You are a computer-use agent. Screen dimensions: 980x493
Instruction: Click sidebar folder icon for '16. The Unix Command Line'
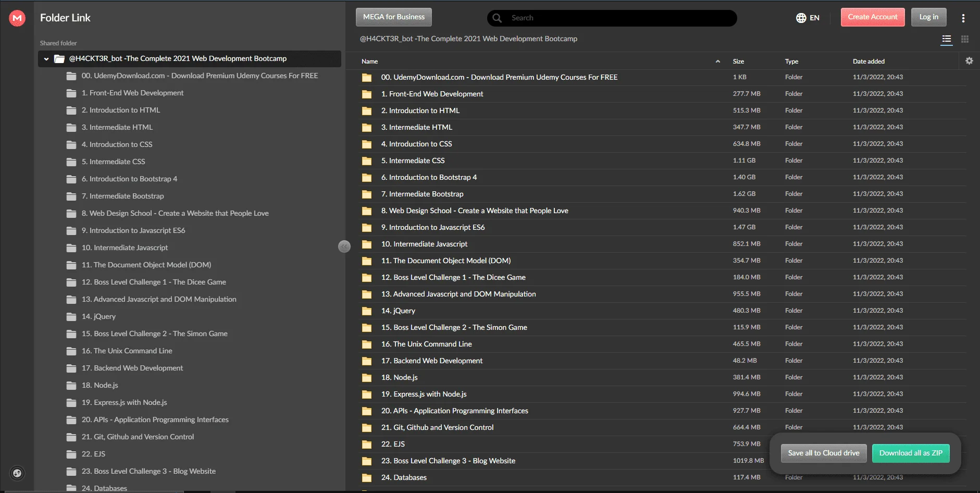71,351
